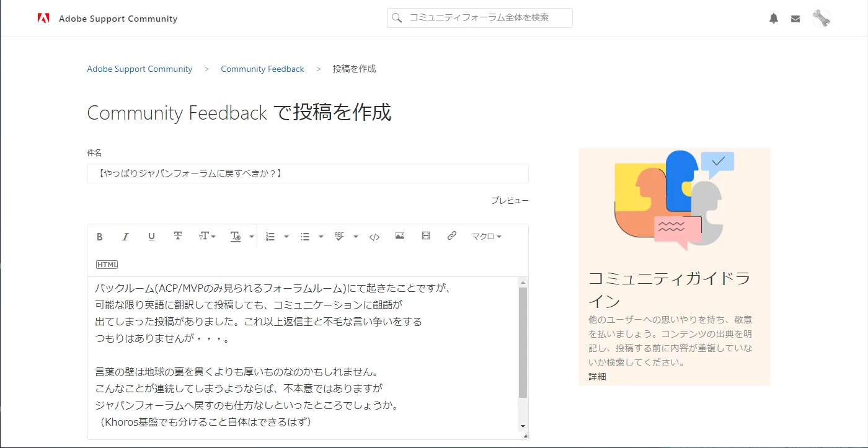Open the font size menu
The image size is (868, 448).
206,237
